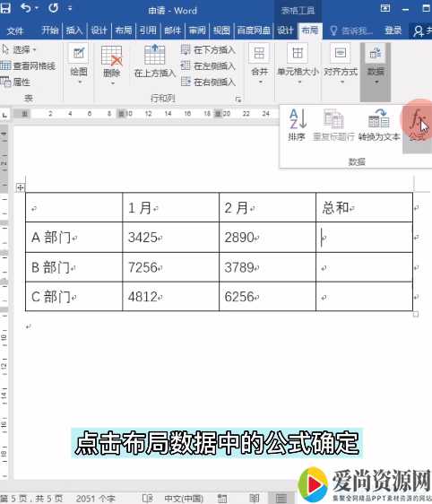Screen dimensions: 432x504
Task: Click the empty 总和 cell for B部门
Action: click(x=364, y=267)
